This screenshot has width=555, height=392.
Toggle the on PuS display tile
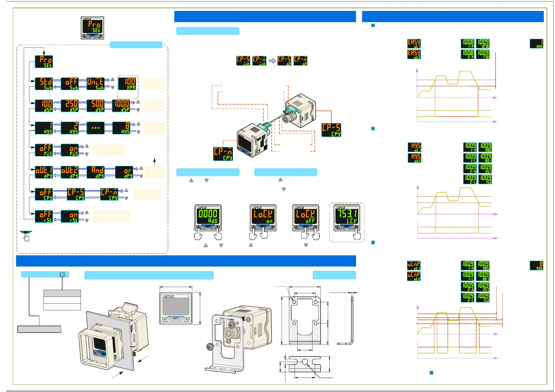coord(70,150)
